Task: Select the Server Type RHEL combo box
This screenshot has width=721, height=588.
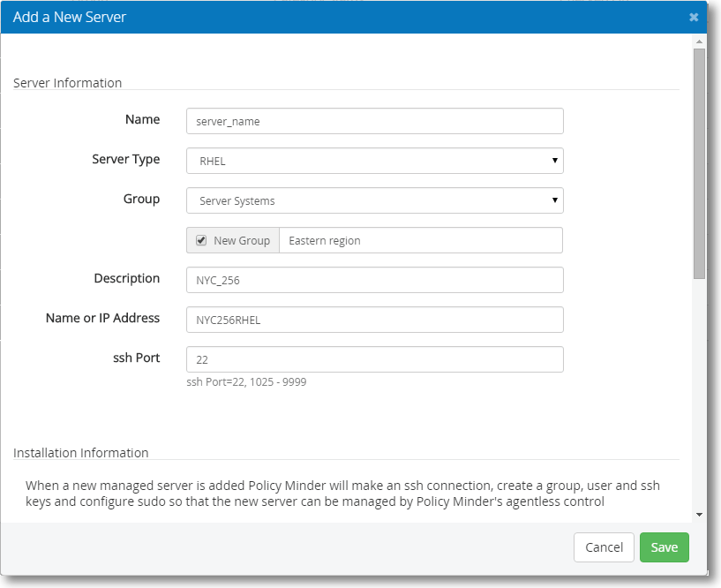Action: click(x=375, y=161)
